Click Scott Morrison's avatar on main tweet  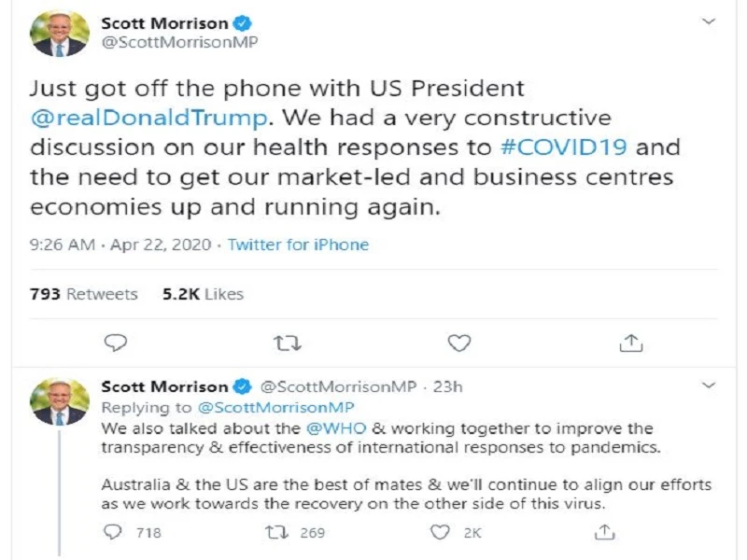pyautogui.click(x=59, y=35)
